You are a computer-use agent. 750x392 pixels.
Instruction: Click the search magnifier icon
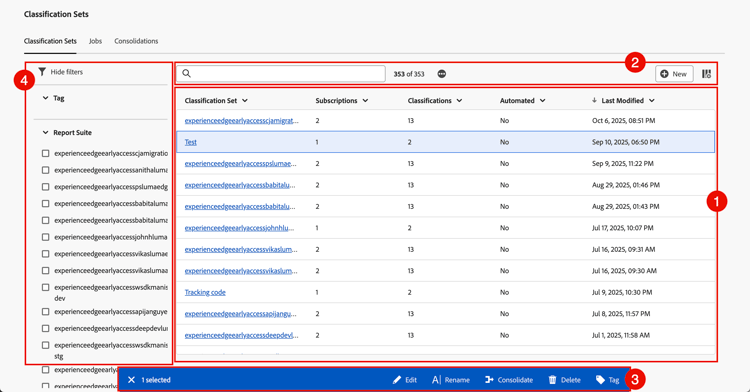187,74
